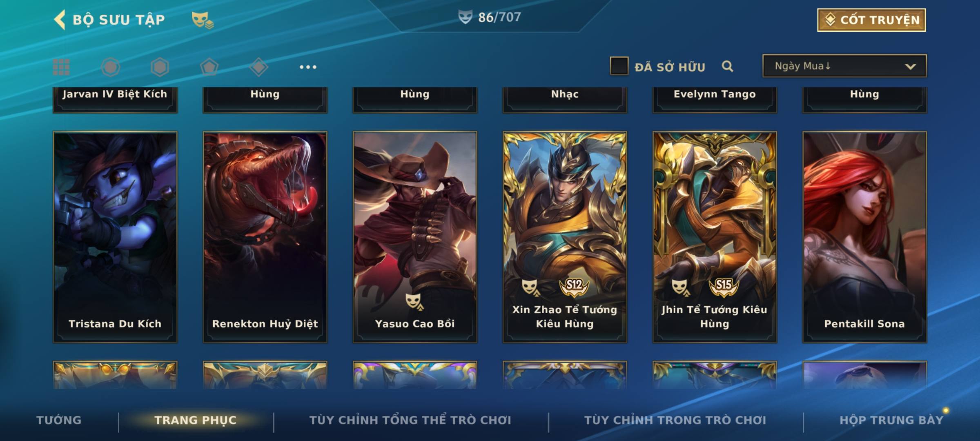Go to the Hộp Trưng Bày tab
980x441 pixels.
[x=891, y=420]
